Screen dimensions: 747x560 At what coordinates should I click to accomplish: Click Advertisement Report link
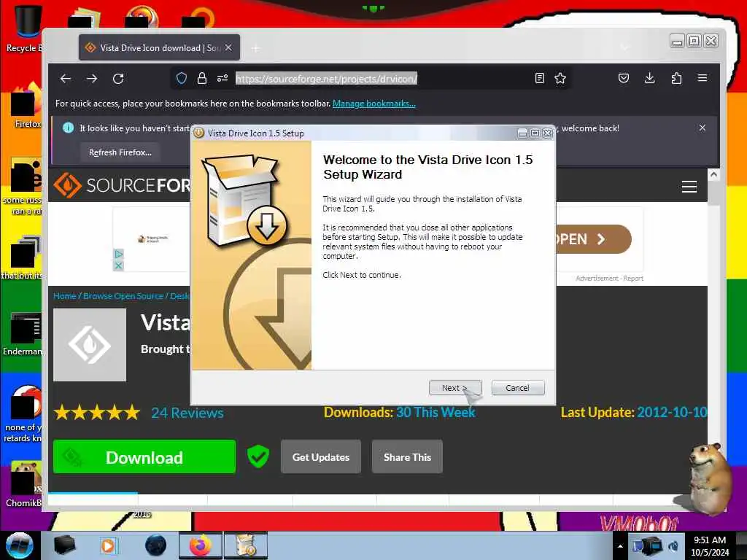tap(609, 278)
